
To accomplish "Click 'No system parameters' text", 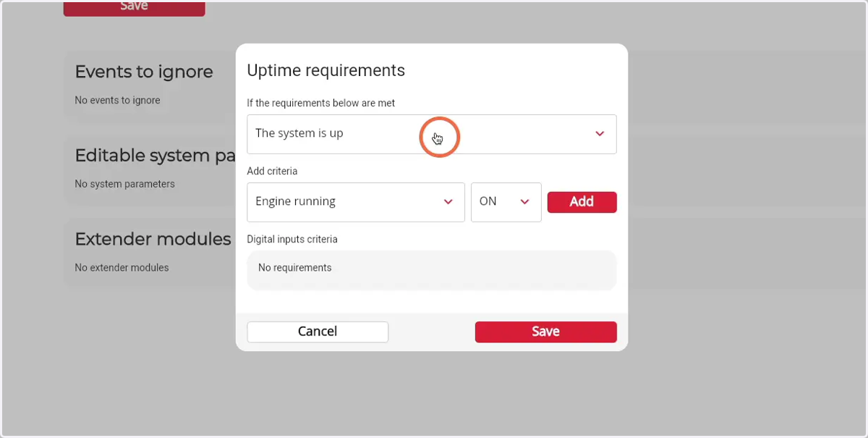I will pyautogui.click(x=124, y=184).
